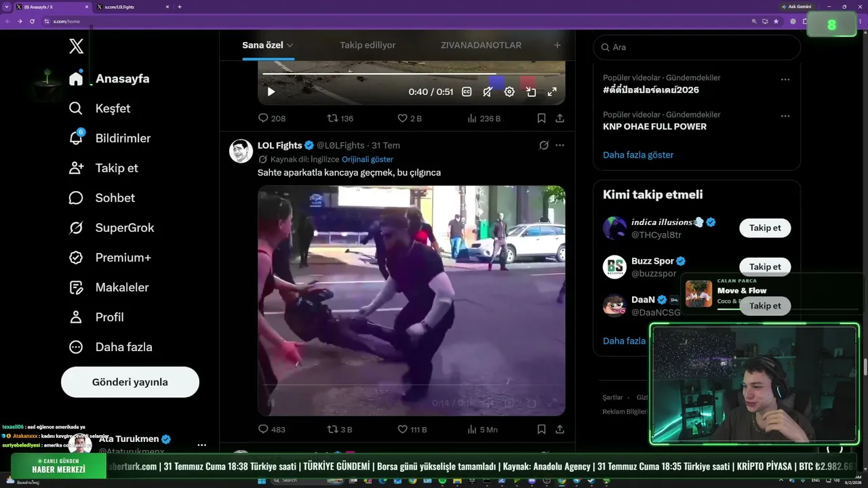Bookmark the LOL Fights post
Image resolution: width=868 pixels, height=488 pixels.
tap(541, 430)
